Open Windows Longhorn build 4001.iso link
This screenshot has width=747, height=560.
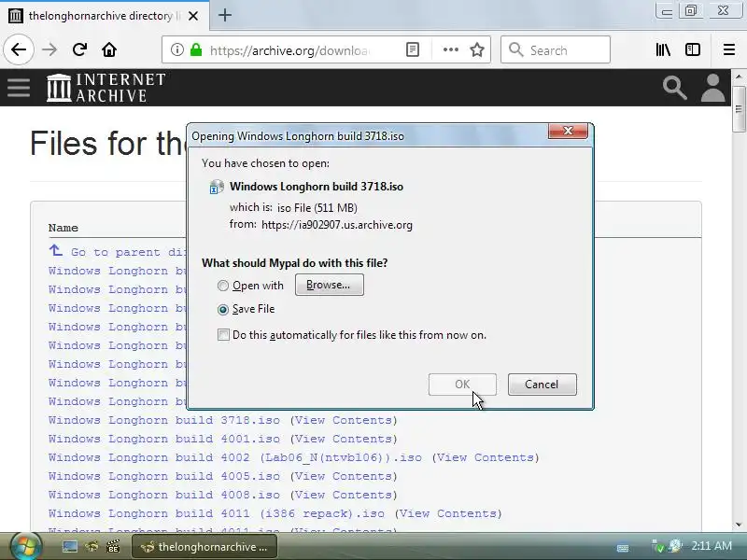pyautogui.click(x=164, y=439)
